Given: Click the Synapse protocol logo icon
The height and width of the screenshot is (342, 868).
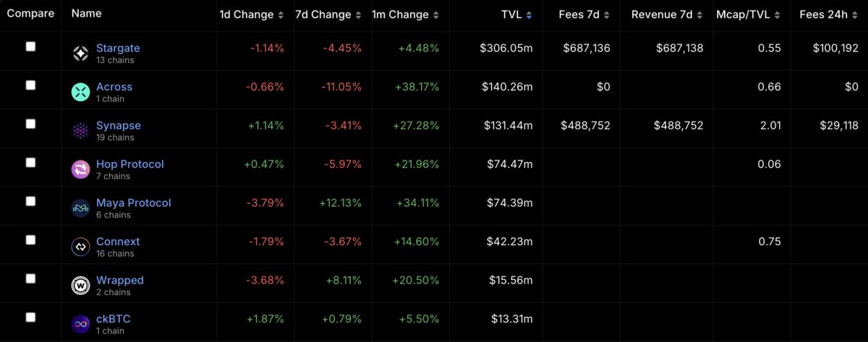Looking at the screenshot, I should (80, 131).
